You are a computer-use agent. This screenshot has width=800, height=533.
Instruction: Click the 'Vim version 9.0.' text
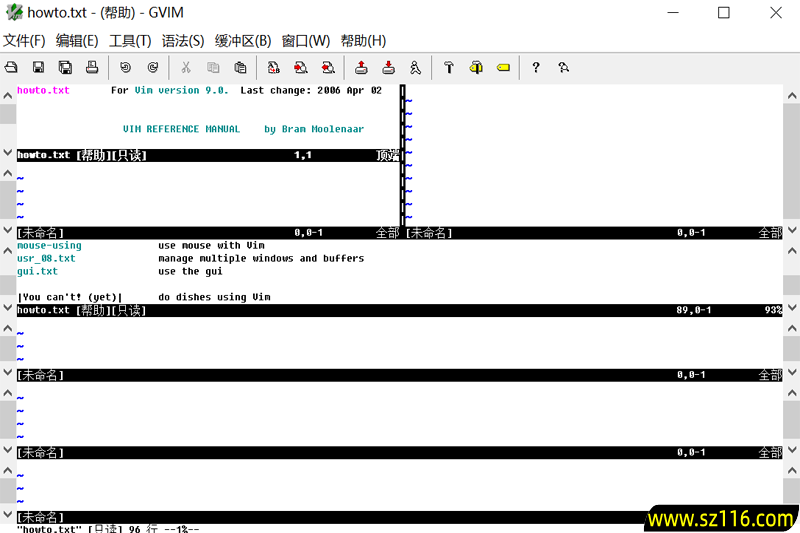pos(182,90)
